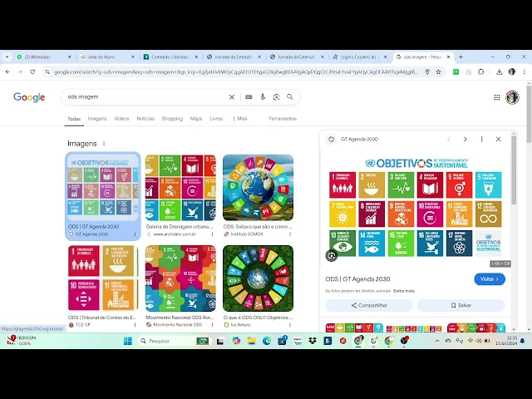Expand the Mais search filter menu
The image size is (532, 399).
tap(240, 118)
